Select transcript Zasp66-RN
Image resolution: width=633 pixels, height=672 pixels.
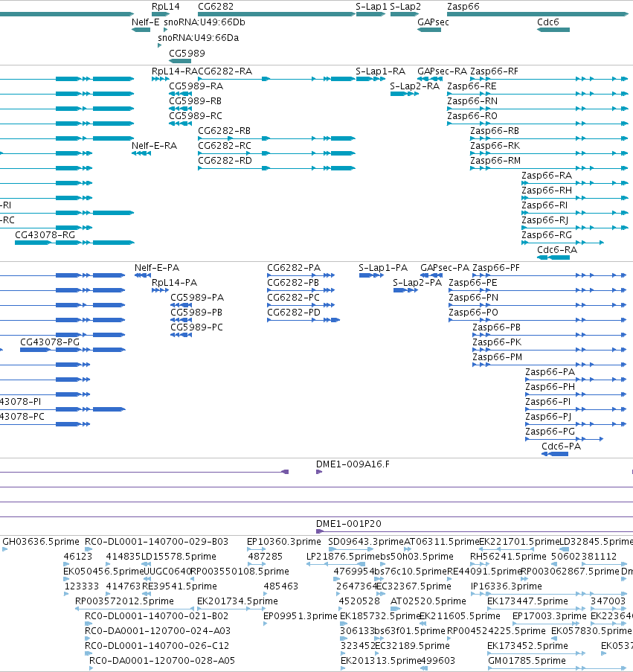[x=472, y=100]
